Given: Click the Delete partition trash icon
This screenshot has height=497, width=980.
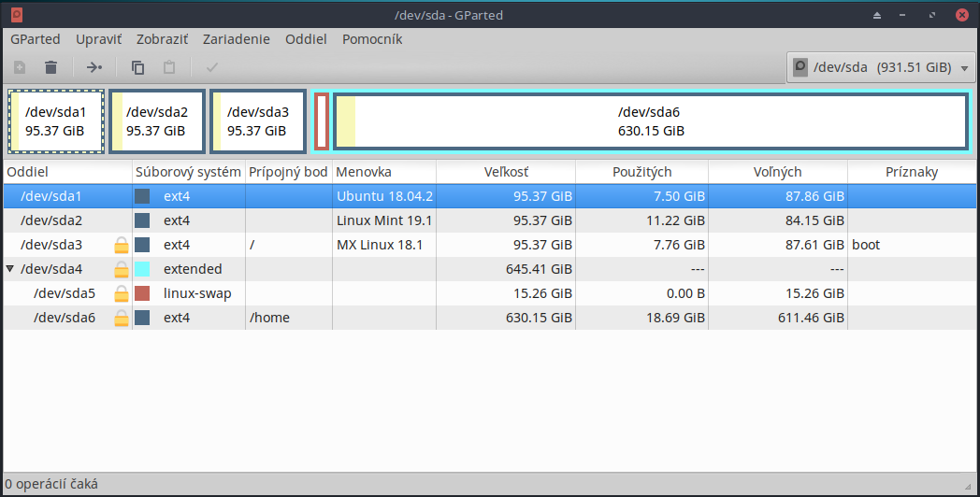Looking at the screenshot, I should [x=51, y=67].
